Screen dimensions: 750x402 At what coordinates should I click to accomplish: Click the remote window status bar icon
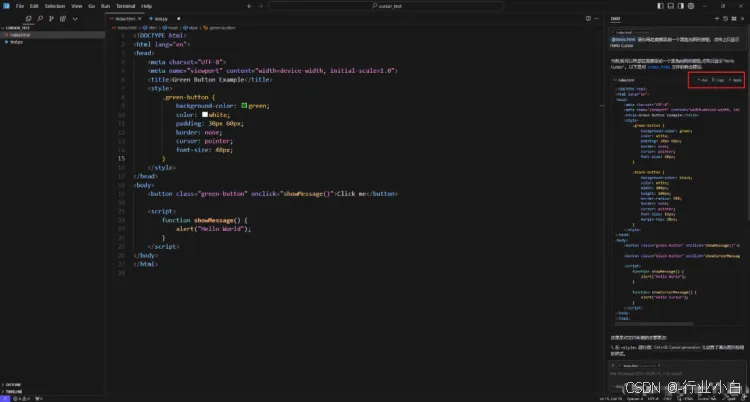tap(5, 398)
